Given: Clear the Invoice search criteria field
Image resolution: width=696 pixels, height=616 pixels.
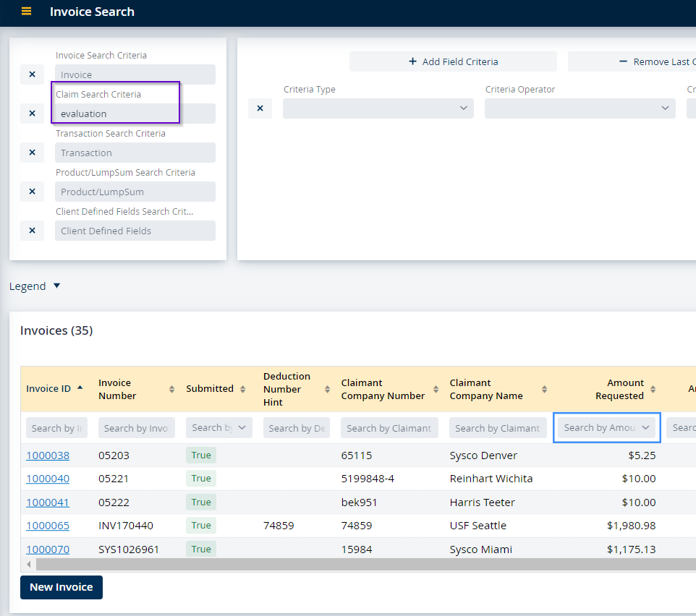Looking at the screenshot, I should [x=32, y=74].
